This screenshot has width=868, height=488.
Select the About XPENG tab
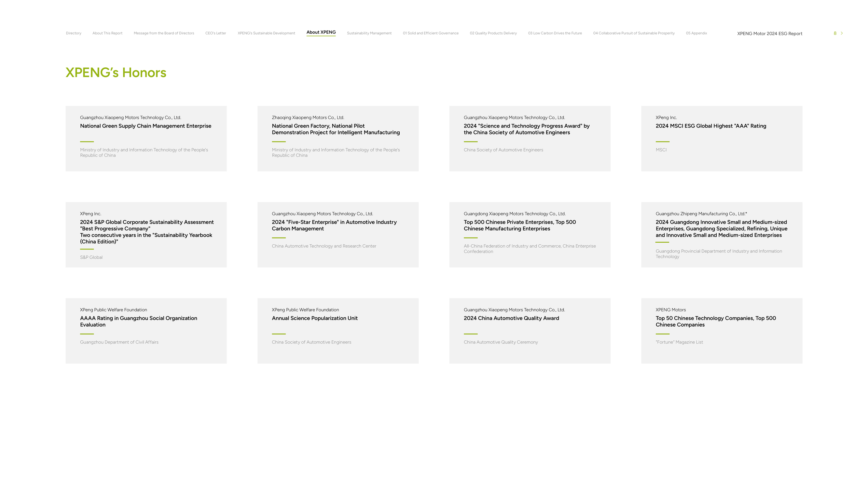tap(321, 32)
